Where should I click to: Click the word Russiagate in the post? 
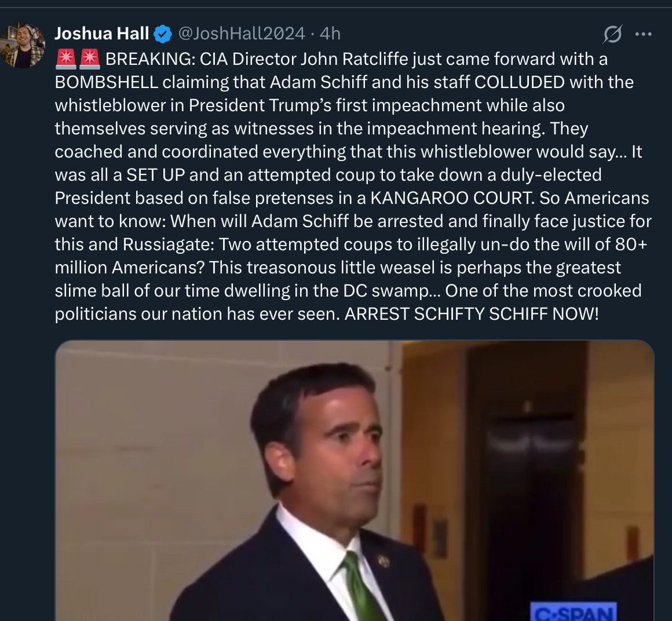point(168,244)
